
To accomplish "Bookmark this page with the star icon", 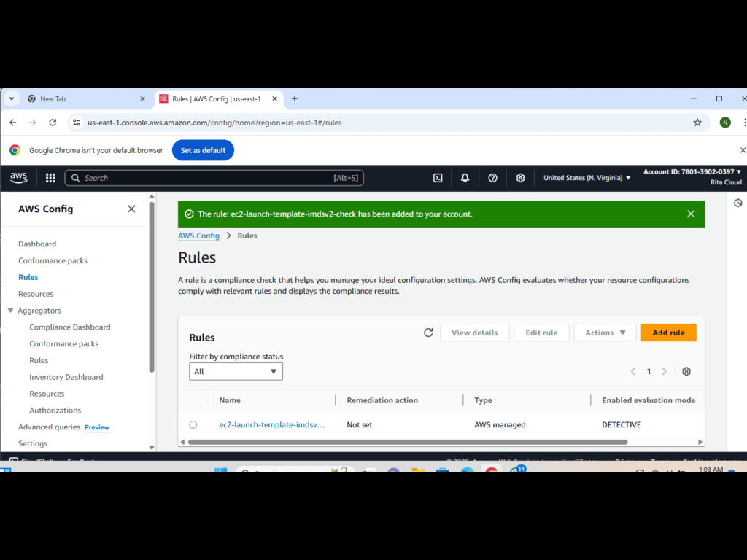I will (697, 122).
